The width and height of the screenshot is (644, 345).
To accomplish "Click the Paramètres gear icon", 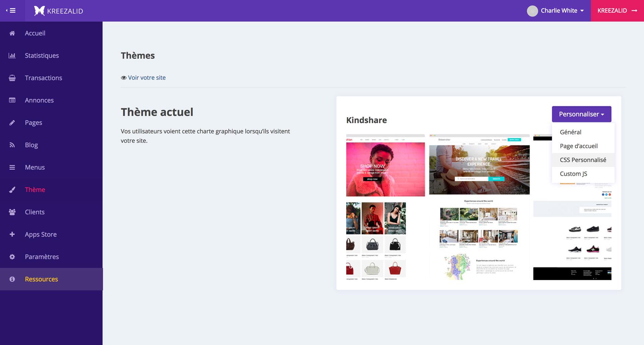I will point(12,257).
